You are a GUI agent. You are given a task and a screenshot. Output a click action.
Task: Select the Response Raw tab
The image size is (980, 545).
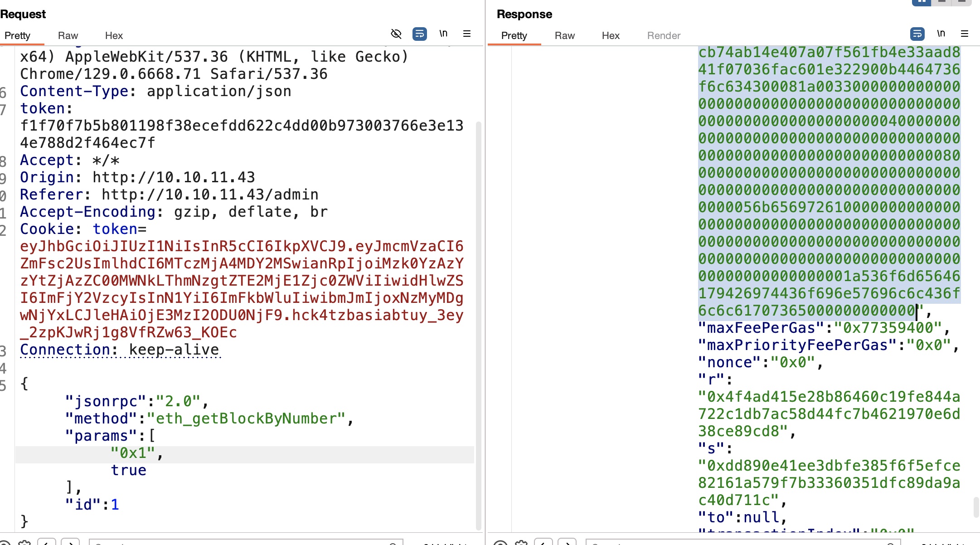(x=564, y=35)
